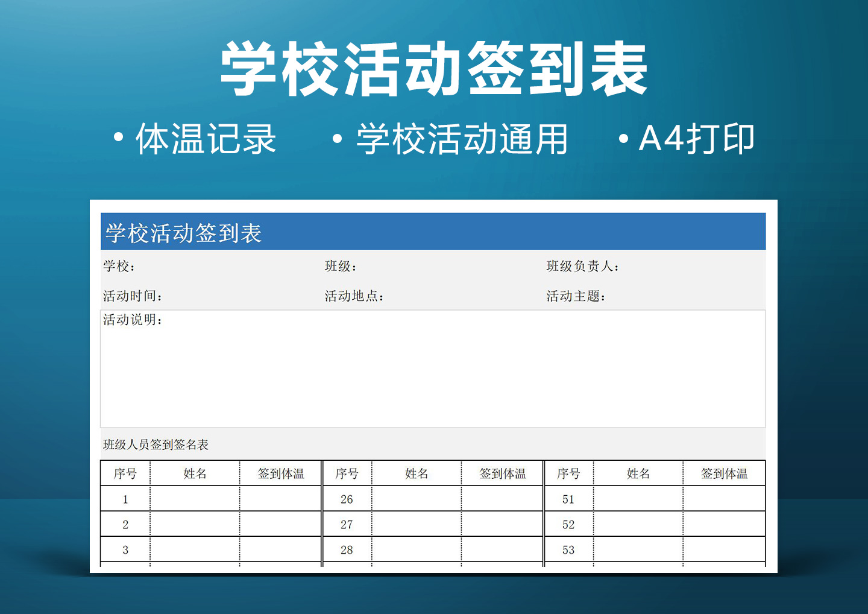Click the empty 签到体温 cell in row 27
868x614 pixels.
point(503,524)
